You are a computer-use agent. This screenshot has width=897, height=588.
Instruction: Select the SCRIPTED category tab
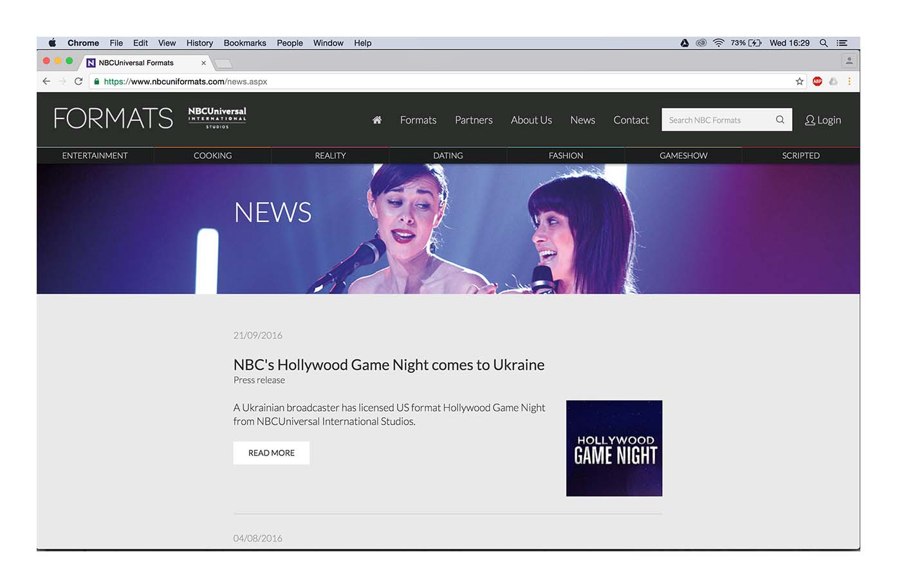click(801, 156)
